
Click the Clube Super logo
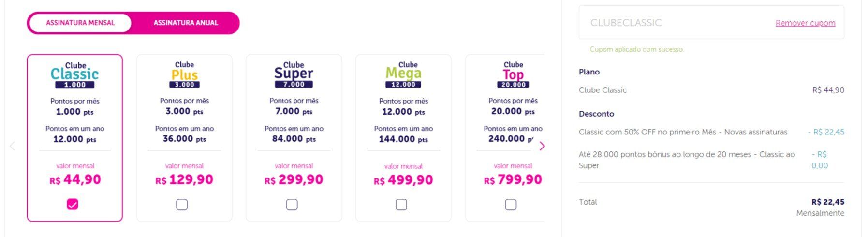294,74
